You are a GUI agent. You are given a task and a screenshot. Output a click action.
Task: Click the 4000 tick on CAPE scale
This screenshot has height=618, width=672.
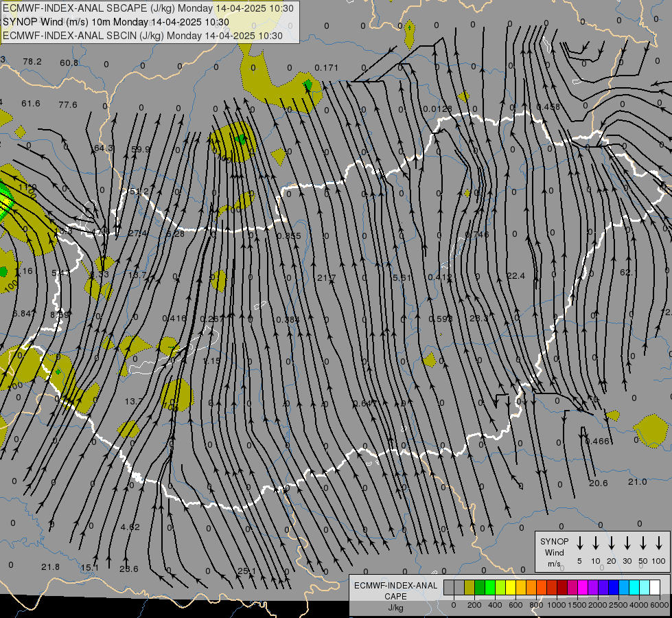(638, 605)
